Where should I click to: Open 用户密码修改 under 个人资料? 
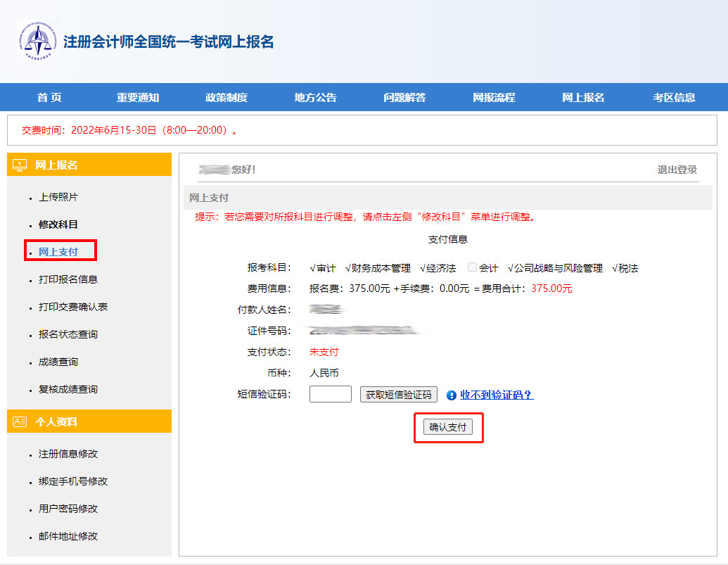[68, 509]
